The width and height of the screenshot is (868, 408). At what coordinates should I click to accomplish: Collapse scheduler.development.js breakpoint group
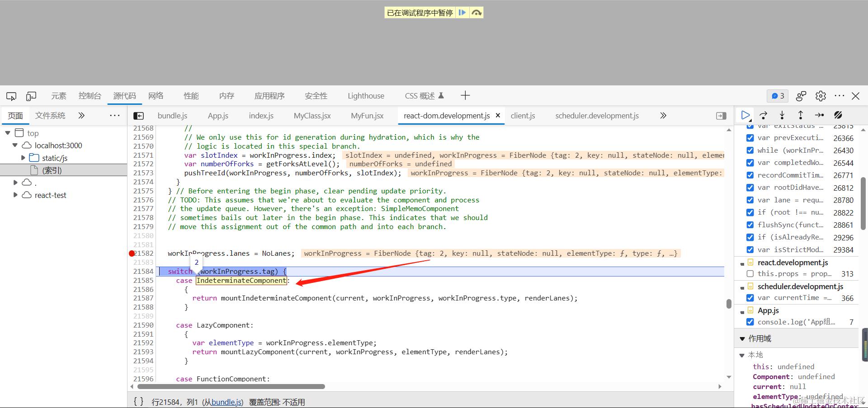tap(742, 287)
